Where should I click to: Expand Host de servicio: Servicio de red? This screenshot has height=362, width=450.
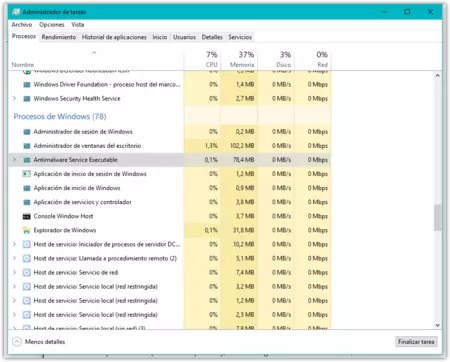tap(14, 272)
